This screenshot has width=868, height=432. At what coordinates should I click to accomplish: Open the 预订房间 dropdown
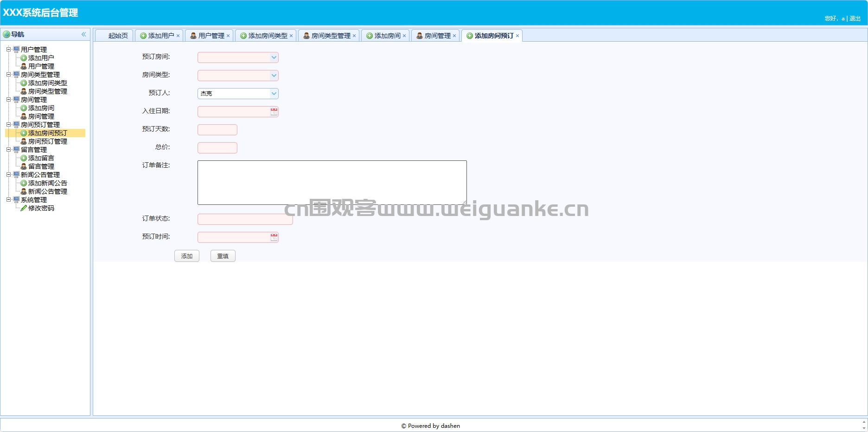274,57
